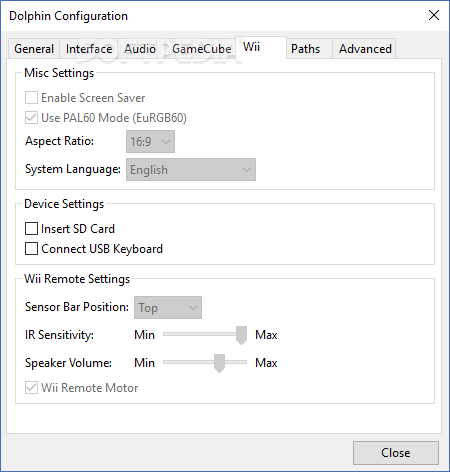Click the Misc Settings group title
This screenshot has height=472, width=450.
point(59,73)
